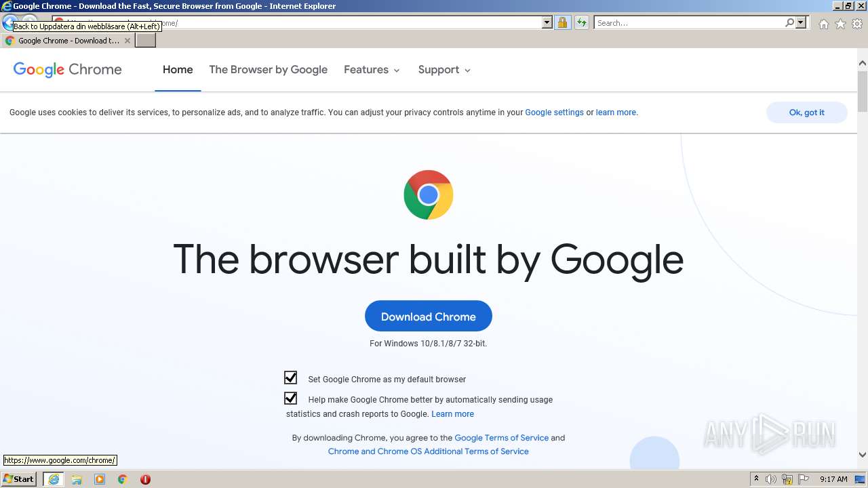Click the page scrollbar up arrow
This screenshot has width=868, height=488.
[x=862, y=64]
